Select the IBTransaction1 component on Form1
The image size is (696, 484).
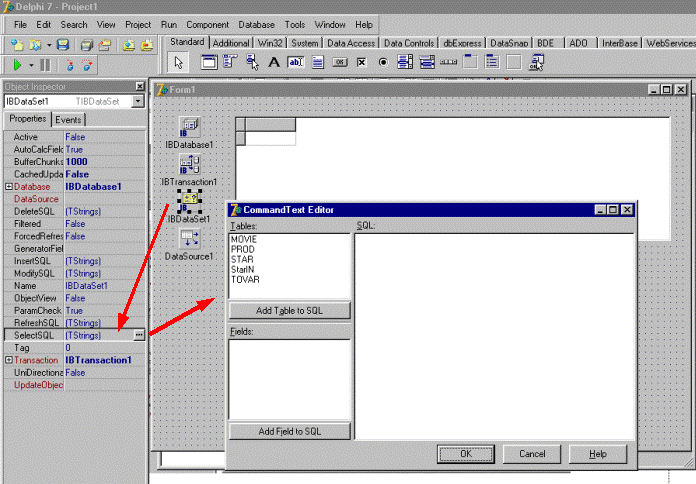click(x=190, y=164)
